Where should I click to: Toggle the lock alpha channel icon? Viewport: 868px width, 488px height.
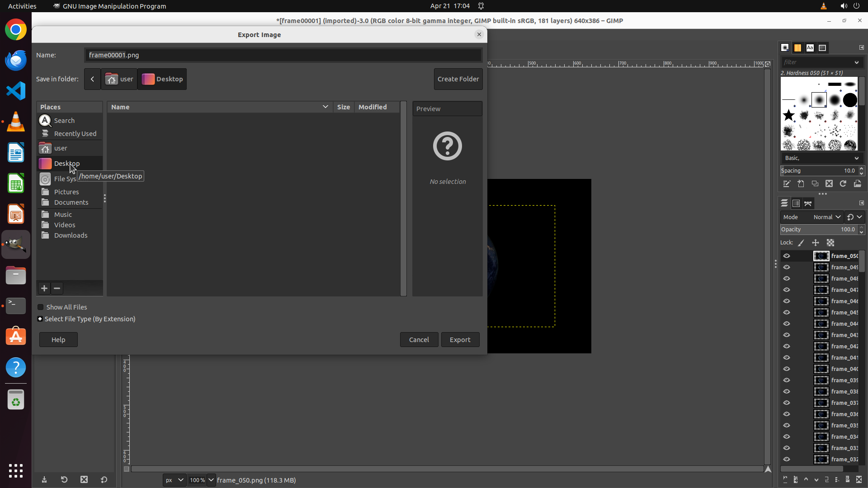click(x=830, y=243)
